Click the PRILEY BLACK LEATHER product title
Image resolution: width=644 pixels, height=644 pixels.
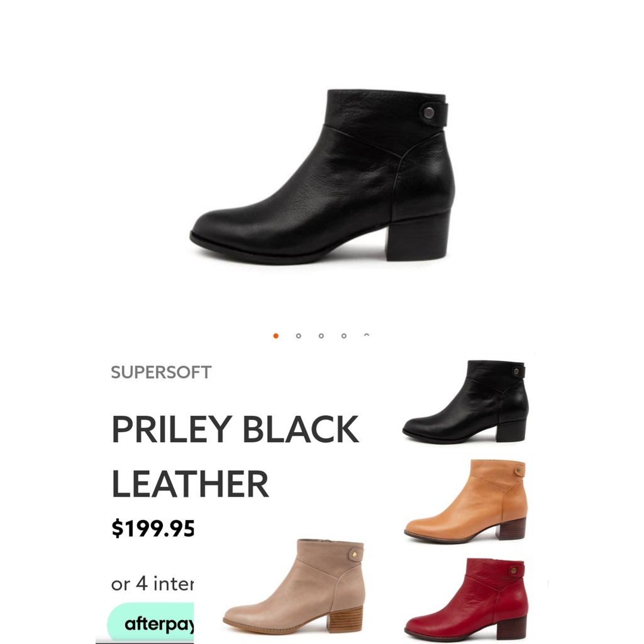(235, 456)
